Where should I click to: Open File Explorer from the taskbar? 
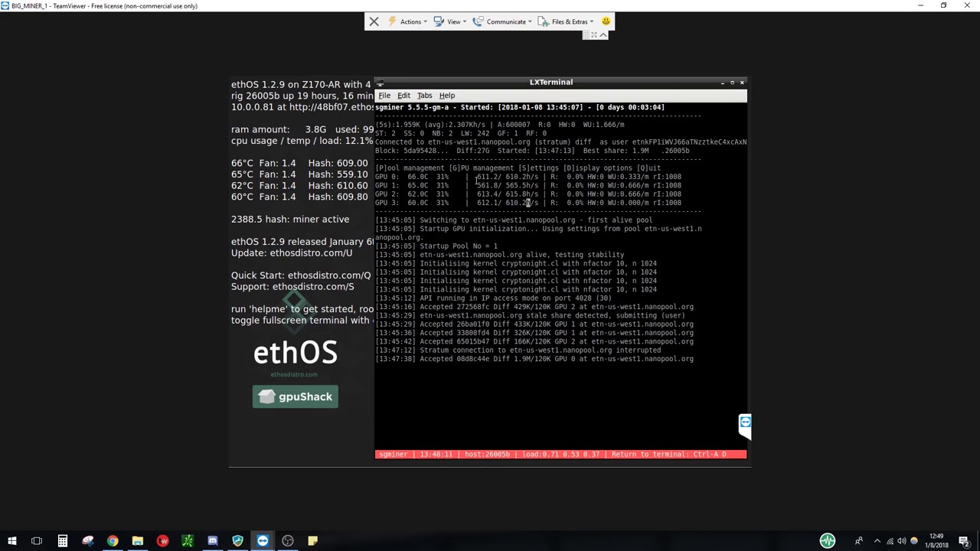click(138, 541)
